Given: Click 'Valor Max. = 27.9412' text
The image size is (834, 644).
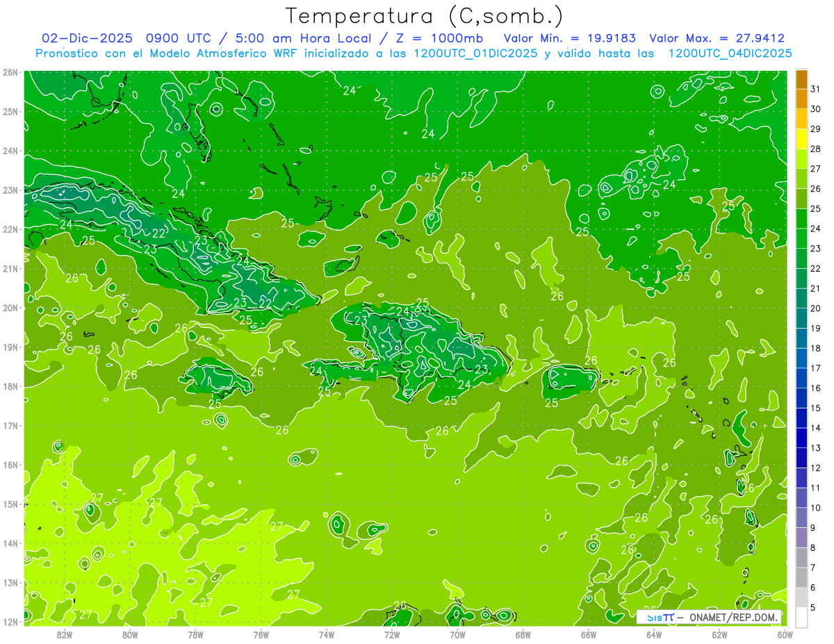Looking at the screenshot, I should pos(717,38).
